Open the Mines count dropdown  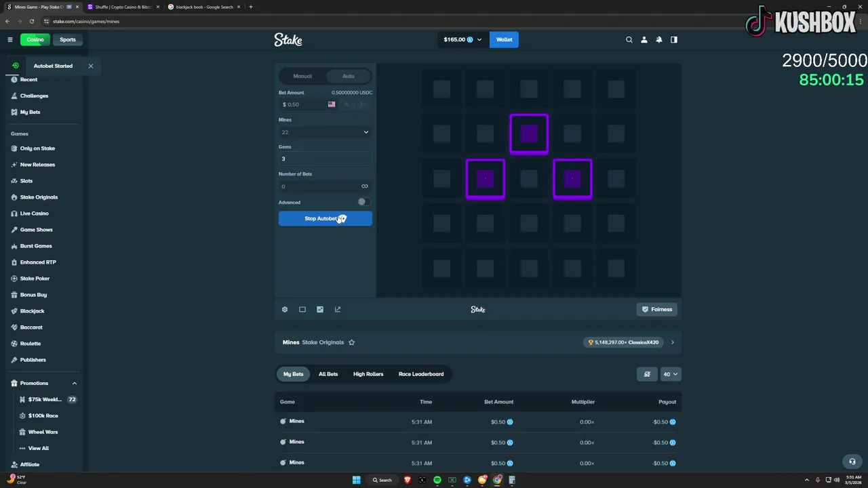coord(325,132)
